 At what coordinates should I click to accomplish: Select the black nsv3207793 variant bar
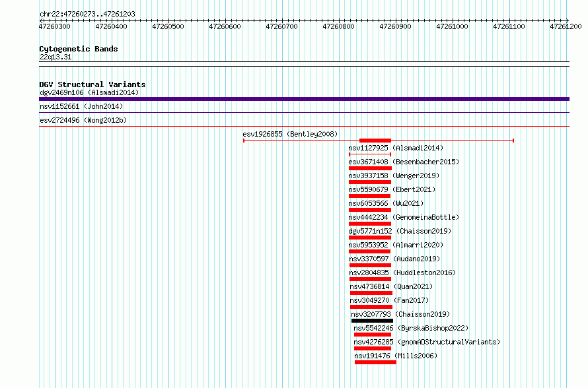pyautogui.click(x=373, y=321)
